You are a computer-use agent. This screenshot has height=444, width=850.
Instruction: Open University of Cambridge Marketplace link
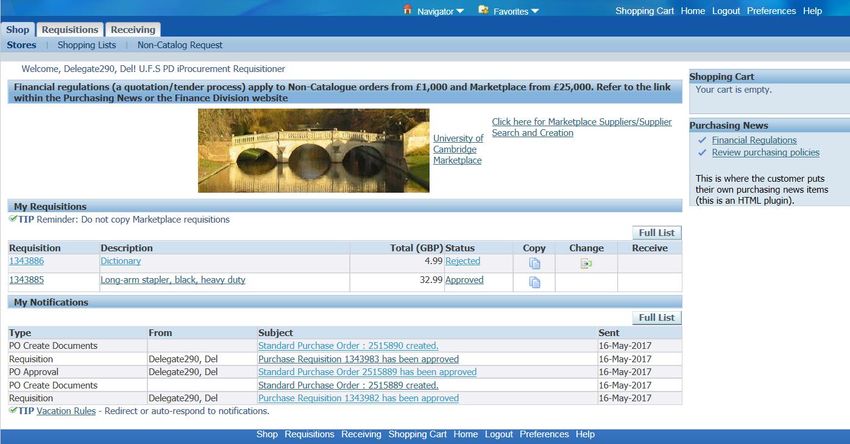coord(458,149)
